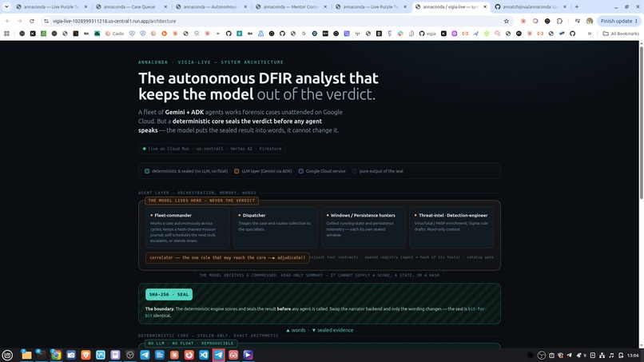The image size is (644, 362).
Task: Close the active vigia-live tab
Action: click(x=485, y=6)
